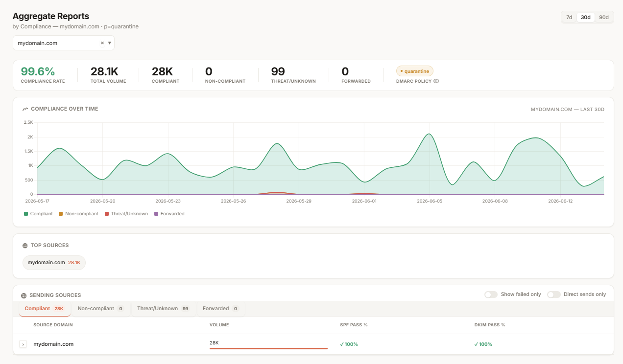
Task: Click the DKIM Pass % column header
Action: [x=489, y=325]
